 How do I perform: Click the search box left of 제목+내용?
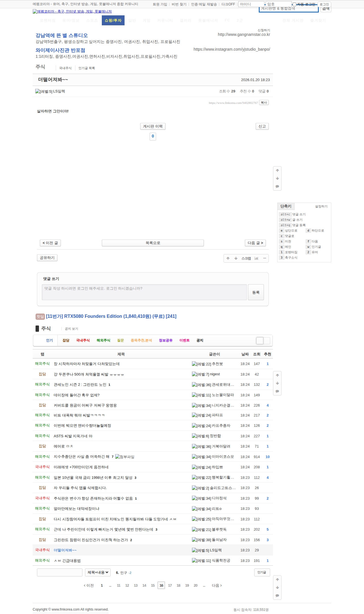point(60,572)
